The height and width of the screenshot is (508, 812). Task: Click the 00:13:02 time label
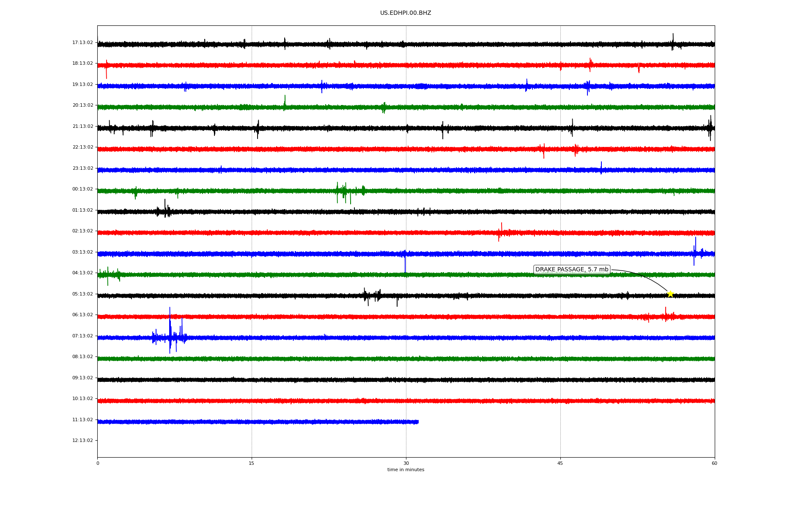tap(82, 189)
